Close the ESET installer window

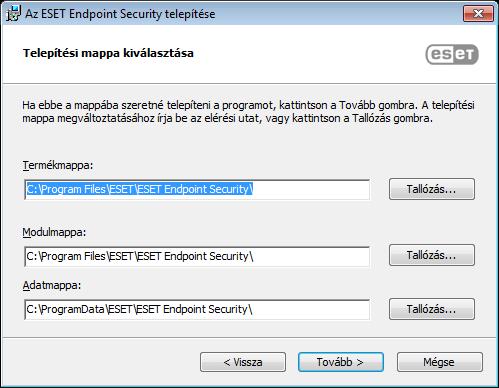click(478, 14)
